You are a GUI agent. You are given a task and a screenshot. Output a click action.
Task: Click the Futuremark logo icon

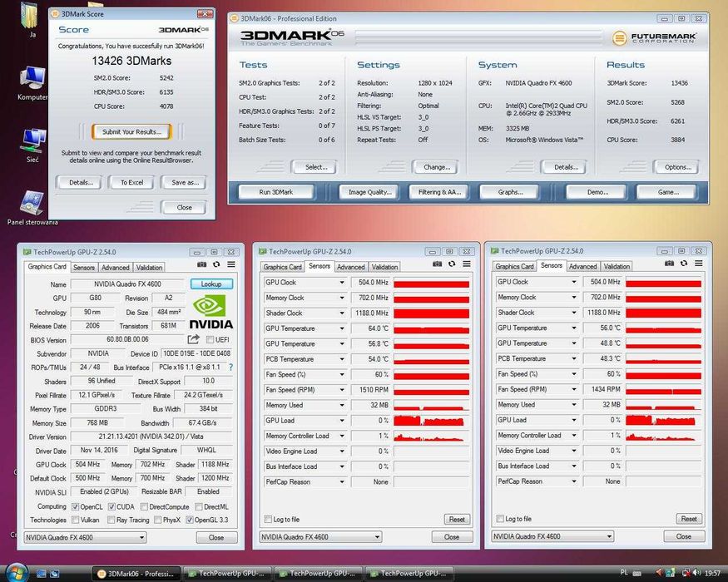click(x=619, y=38)
